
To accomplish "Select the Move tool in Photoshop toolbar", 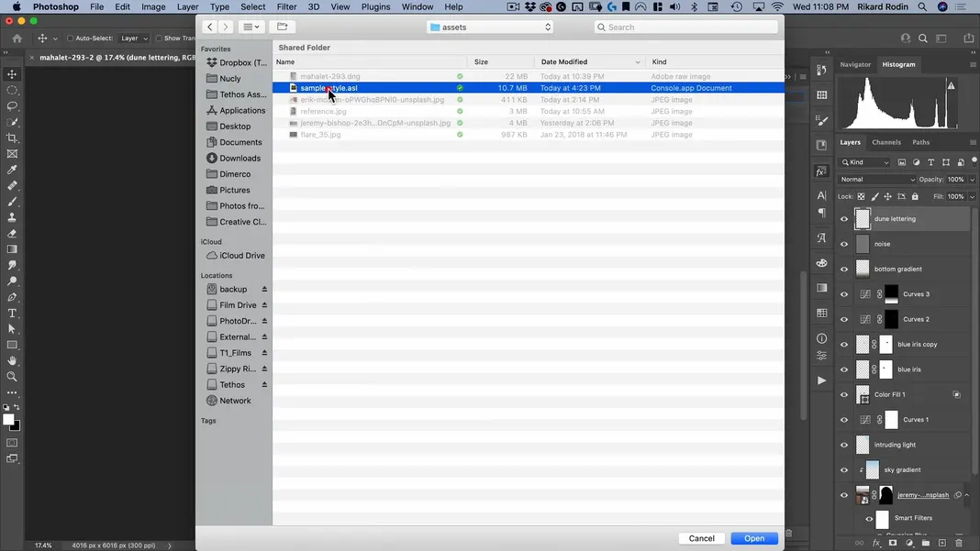I will (x=12, y=74).
